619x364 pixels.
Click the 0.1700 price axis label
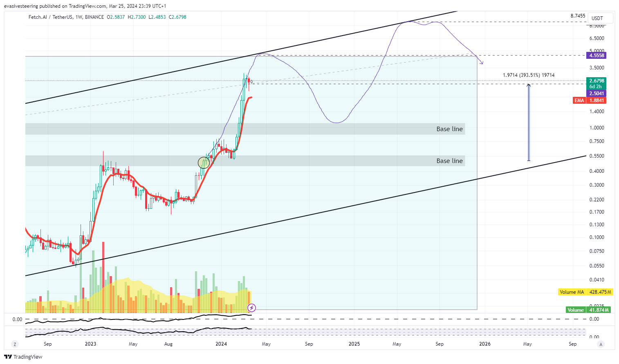coord(597,212)
